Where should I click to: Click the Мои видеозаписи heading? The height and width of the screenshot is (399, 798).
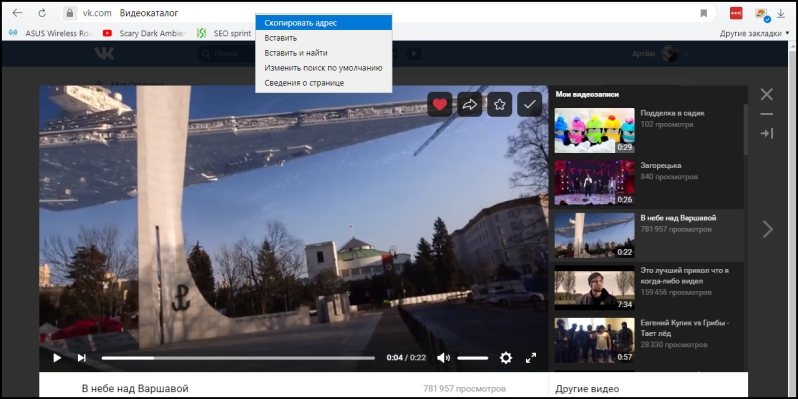click(587, 94)
